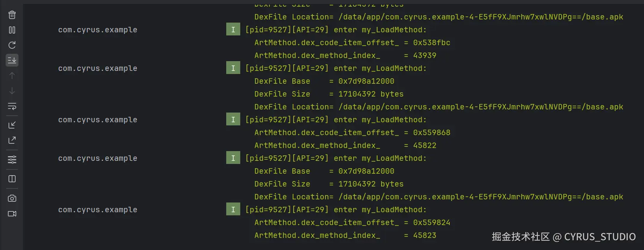This screenshot has width=644, height=250.
Task: Take a device screenshot with camera icon
Action: [12, 198]
